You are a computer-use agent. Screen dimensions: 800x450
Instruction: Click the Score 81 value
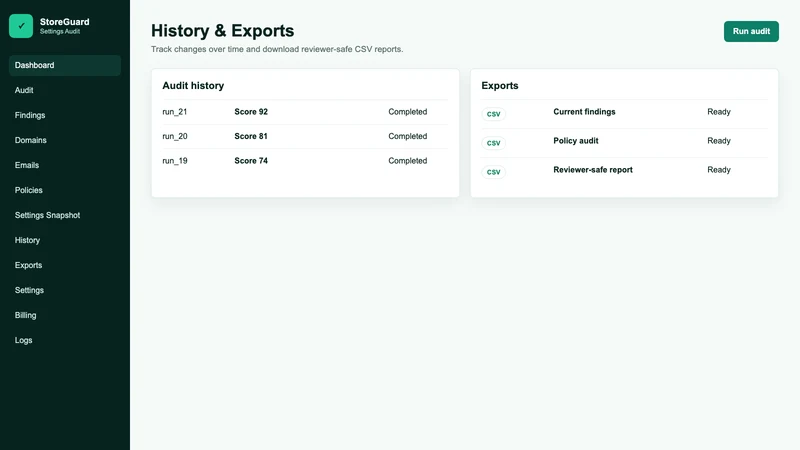(251, 136)
